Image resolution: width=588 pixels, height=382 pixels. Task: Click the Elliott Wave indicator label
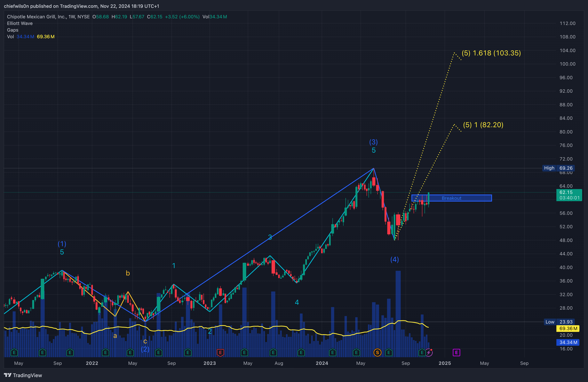point(20,23)
